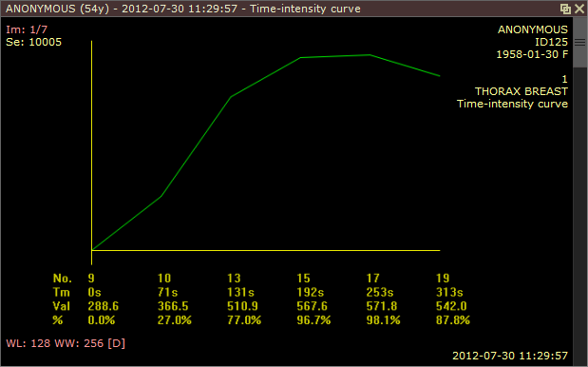
Task: Click image number '19' in the No. row
Action: click(443, 278)
